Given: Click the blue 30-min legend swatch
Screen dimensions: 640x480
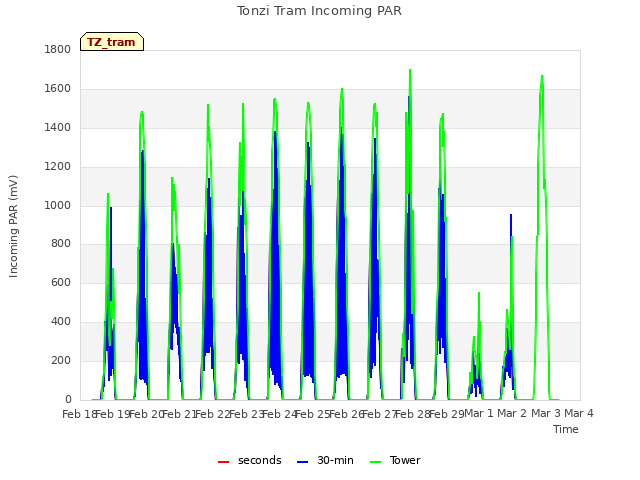Looking at the screenshot, I should click(302, 462).
